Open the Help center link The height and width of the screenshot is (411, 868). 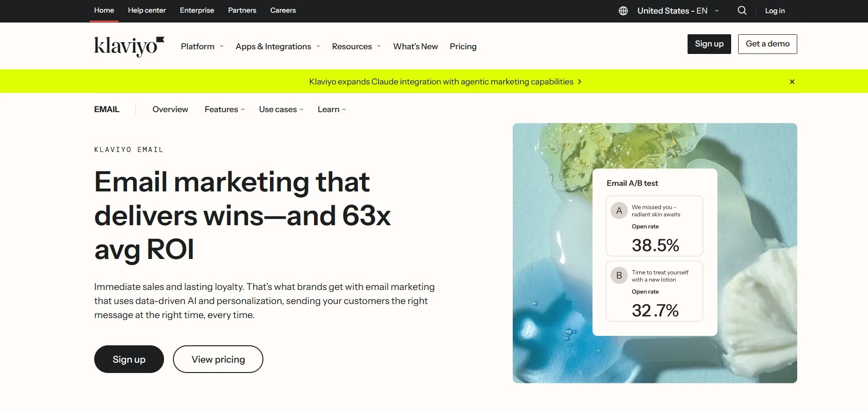click(147, 10)
